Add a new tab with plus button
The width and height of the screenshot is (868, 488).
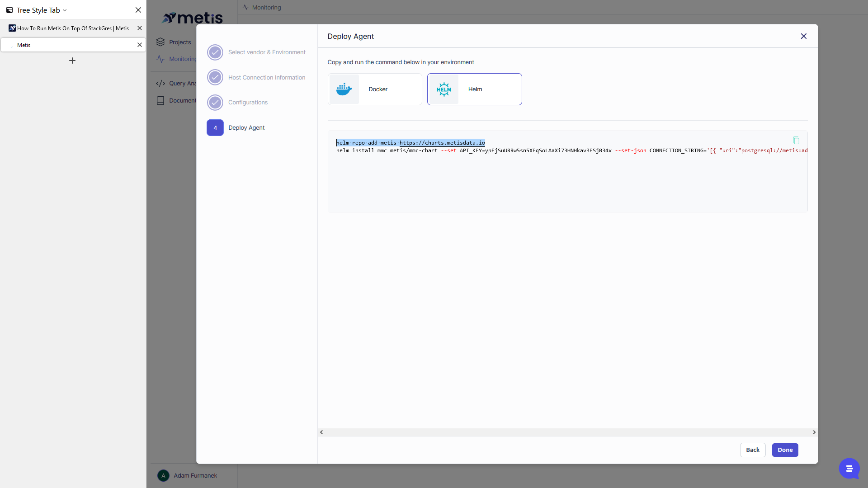(72, 61)
